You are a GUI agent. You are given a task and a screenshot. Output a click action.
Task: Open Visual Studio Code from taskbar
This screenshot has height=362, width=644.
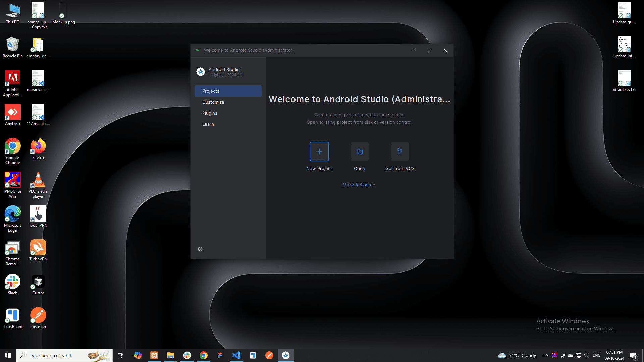[x=236, y=355]
